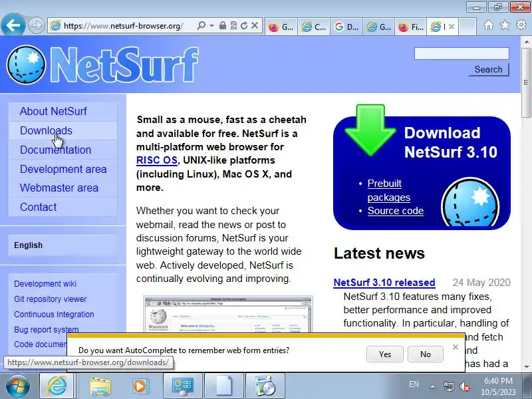Dismiss the AutoComplete notification bar
The height and width of the screenshot is (399, 532).
pos(456,347)
